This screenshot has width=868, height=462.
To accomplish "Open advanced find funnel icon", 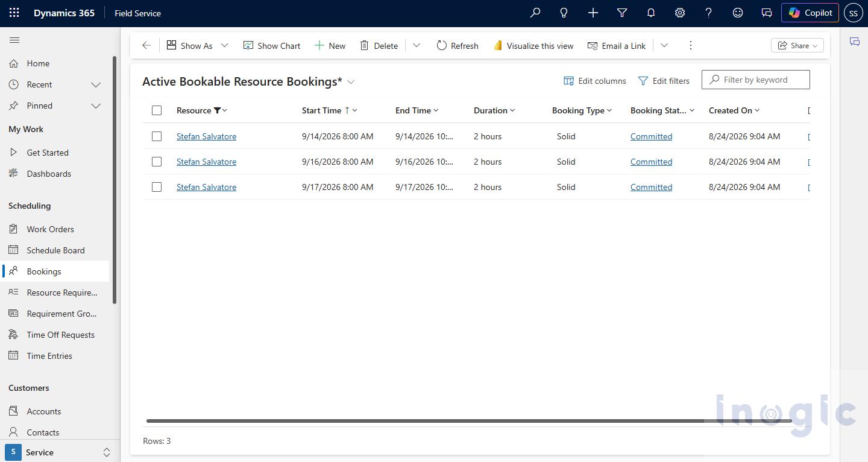I will click(x=621, y=13).
